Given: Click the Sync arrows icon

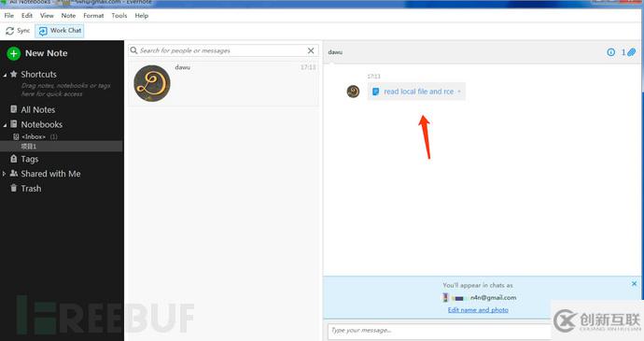Looking at the screenshot, I should (10, 31).
